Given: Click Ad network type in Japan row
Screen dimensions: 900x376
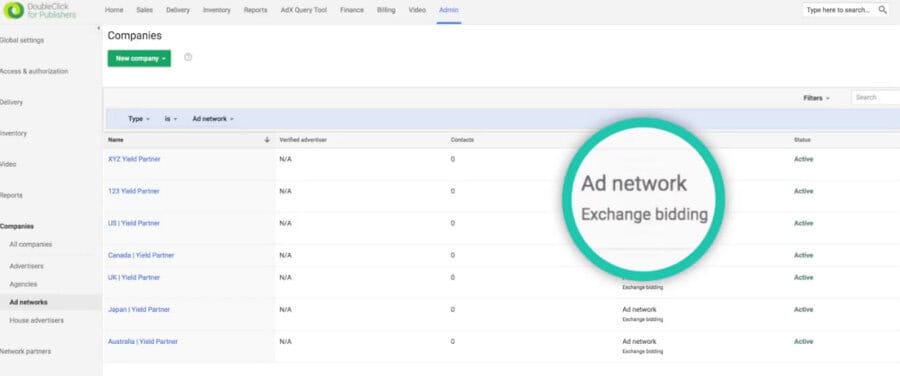Looking at the screenshot, I should coord(639,309).
